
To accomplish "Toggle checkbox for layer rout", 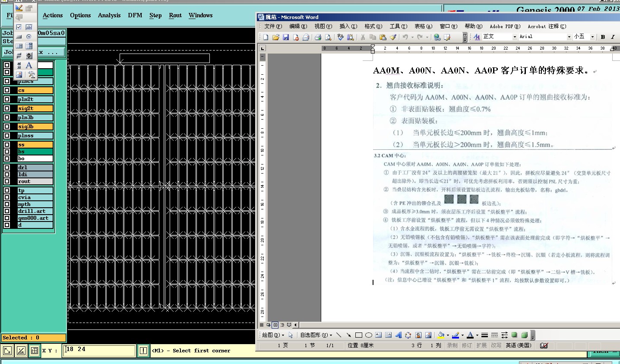I will (x=7, y=181).
